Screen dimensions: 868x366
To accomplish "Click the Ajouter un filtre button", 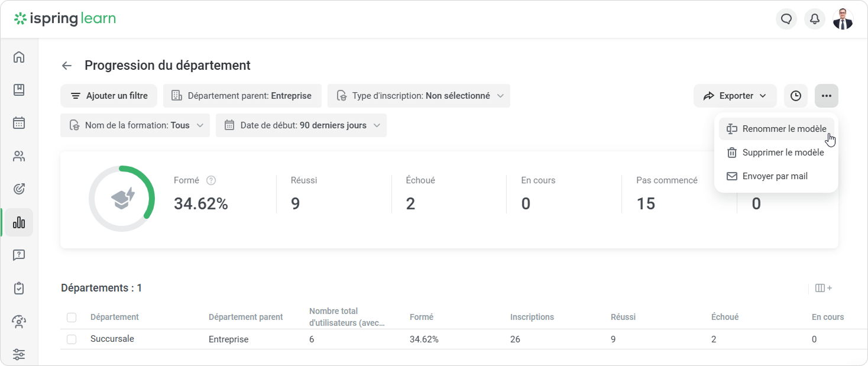I will 109,96.
